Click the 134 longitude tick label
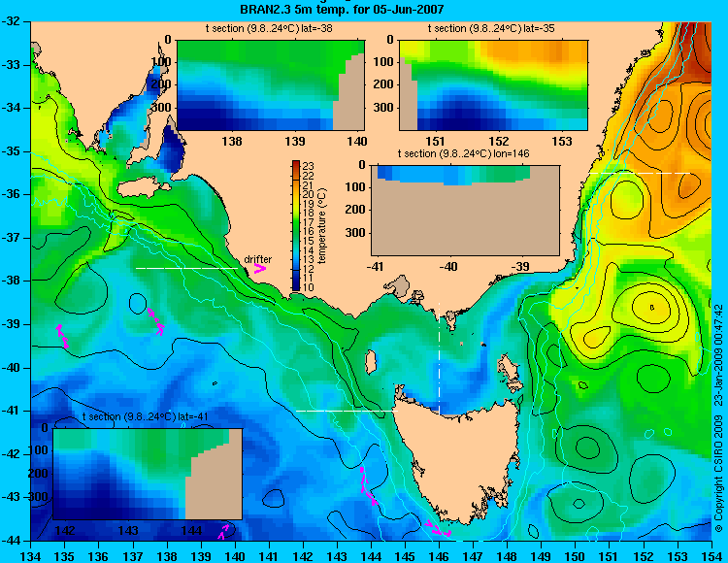This screenshot has width=728, height=563. point(31,556)
